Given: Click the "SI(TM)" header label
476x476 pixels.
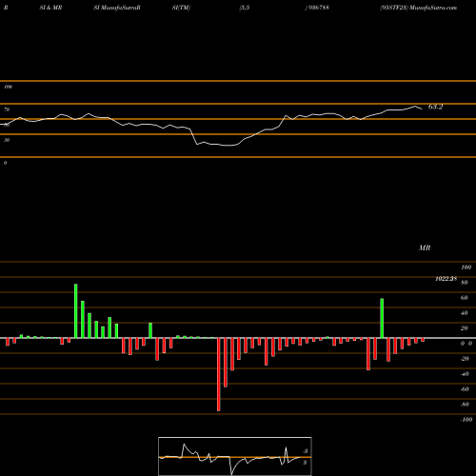Looking at the screenshot, I should click(x=181, y=8).
